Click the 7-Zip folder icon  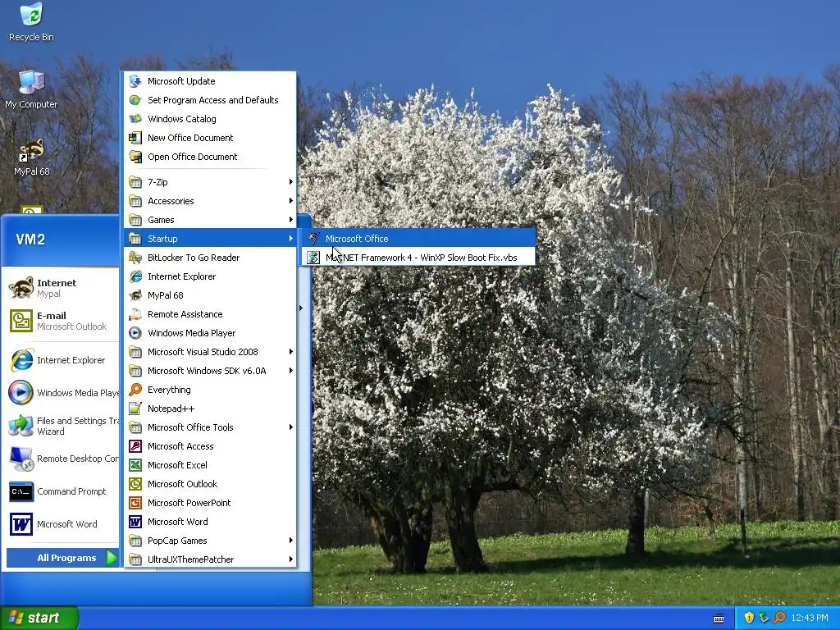135,182
